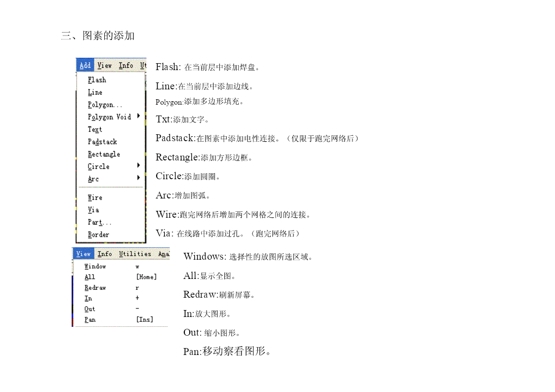
Task: Click the Arc: description text
Action: (183, 196)
